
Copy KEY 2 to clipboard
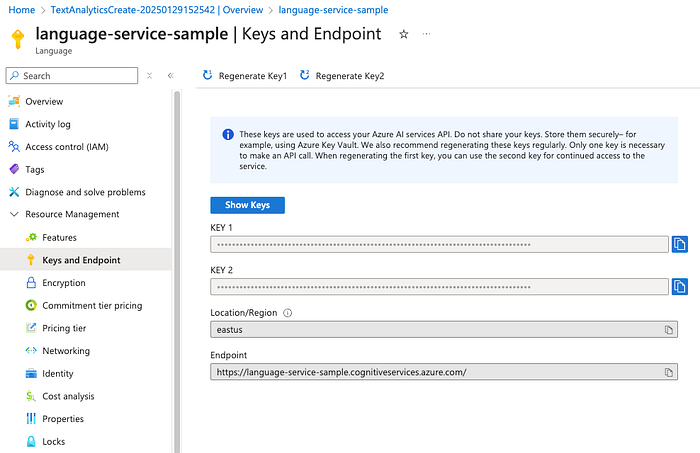pos(679,287)
